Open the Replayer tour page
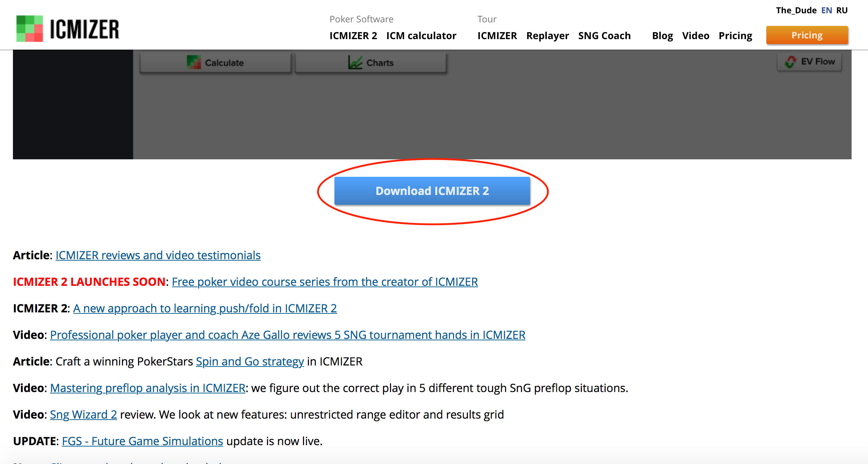 (548, 36)
